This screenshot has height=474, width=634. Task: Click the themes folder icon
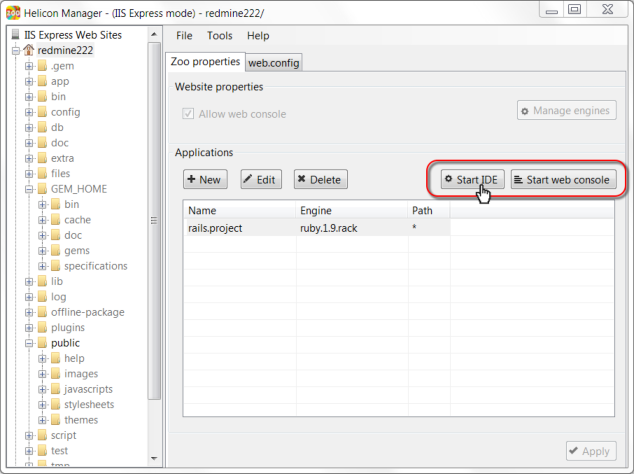coord(56,420)
